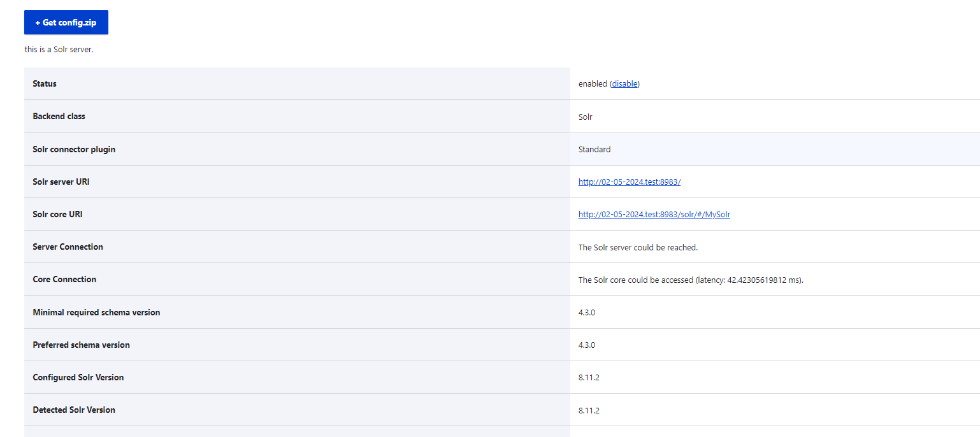Click the Core Connection row label
980x437 pixels.
(x=64, y=280)
